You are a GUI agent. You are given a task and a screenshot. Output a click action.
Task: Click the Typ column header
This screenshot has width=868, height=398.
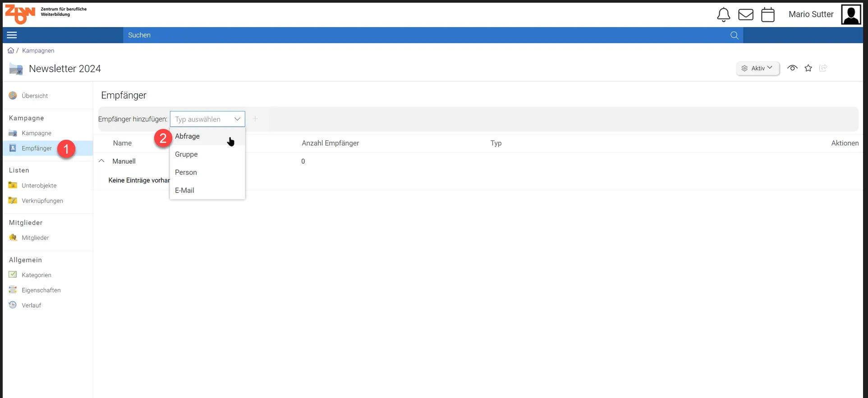[x=496, y=143]
